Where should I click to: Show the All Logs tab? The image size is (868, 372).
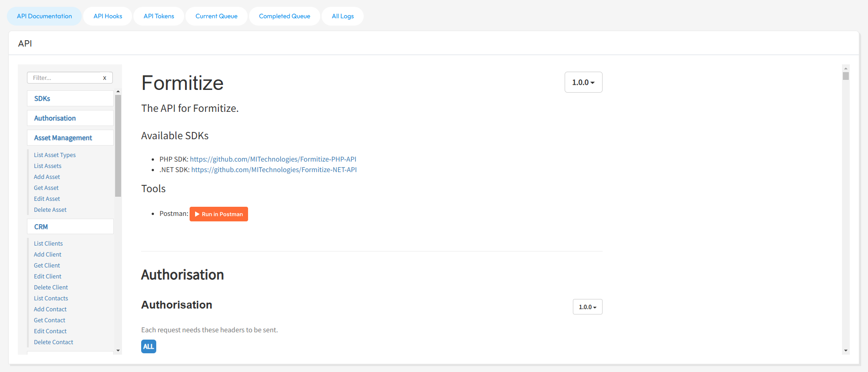tap(343, 16)
